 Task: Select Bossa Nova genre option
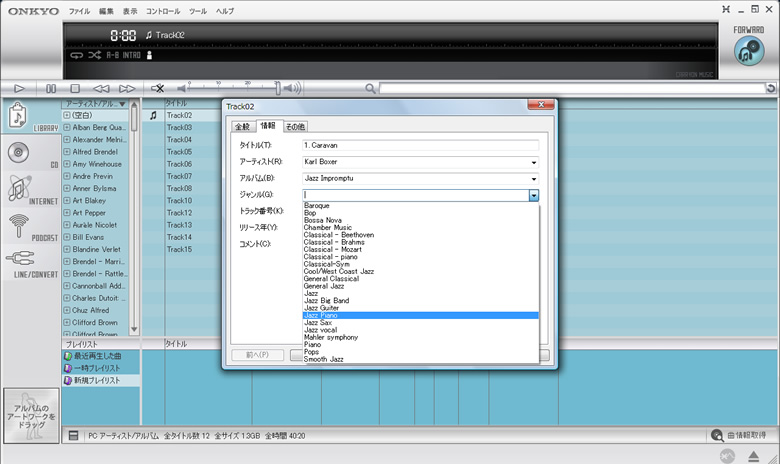(420, 220)
